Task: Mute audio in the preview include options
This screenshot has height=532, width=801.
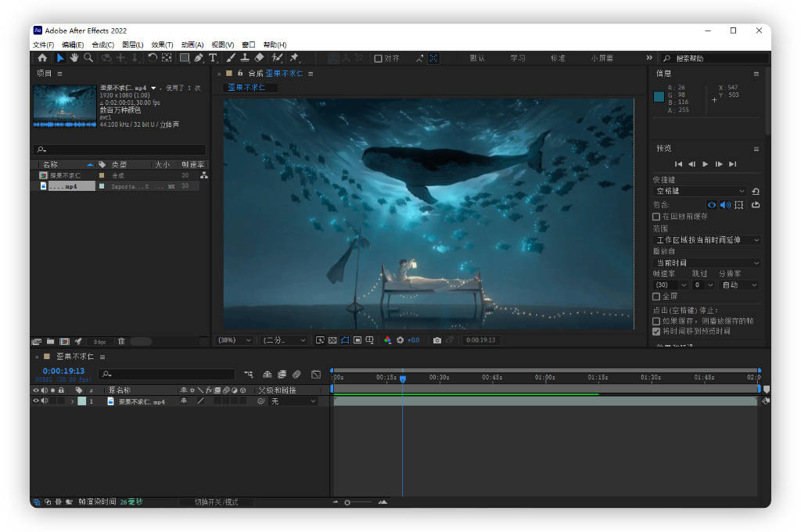Action: [724, 205]
